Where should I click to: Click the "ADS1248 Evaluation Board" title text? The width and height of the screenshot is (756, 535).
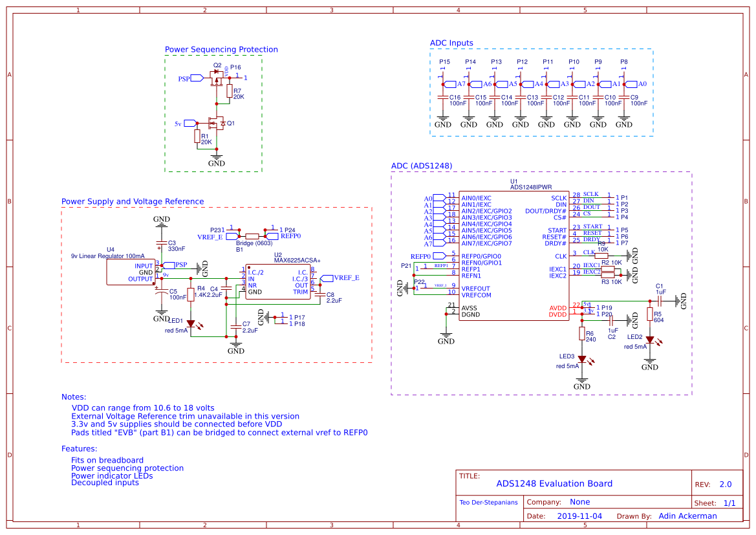click(x=554, y=484)
